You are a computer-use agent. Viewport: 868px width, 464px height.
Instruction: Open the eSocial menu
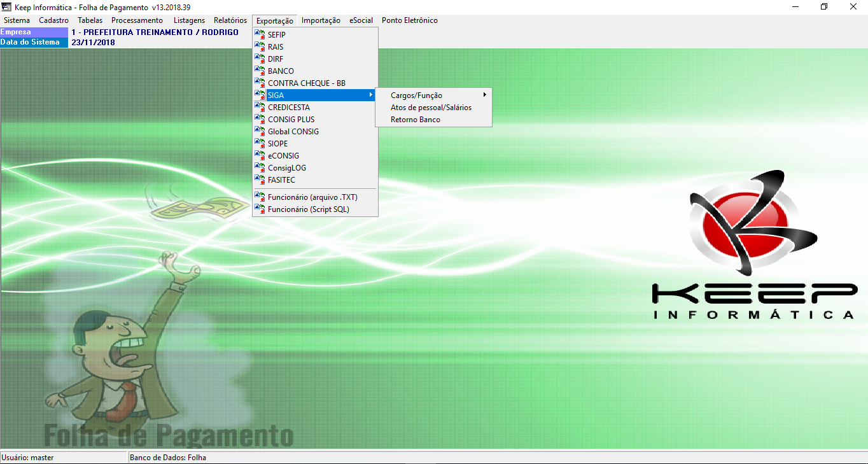click(x=361, y=20)
